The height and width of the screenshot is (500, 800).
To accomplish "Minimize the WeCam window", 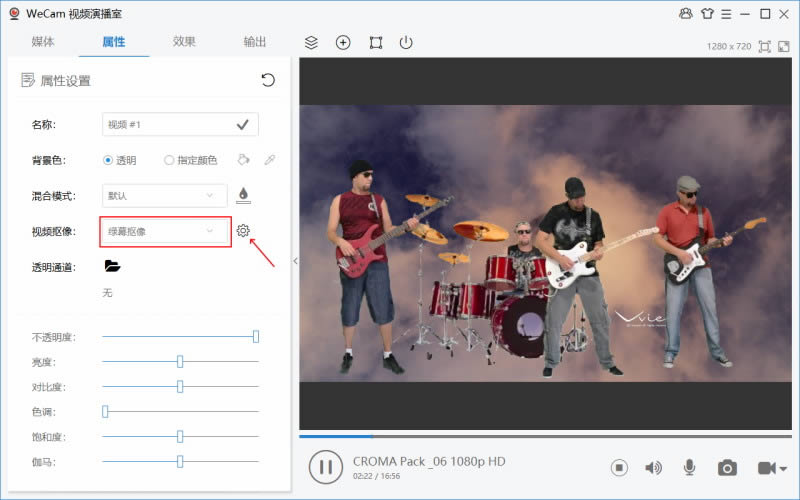I will 745,14.
